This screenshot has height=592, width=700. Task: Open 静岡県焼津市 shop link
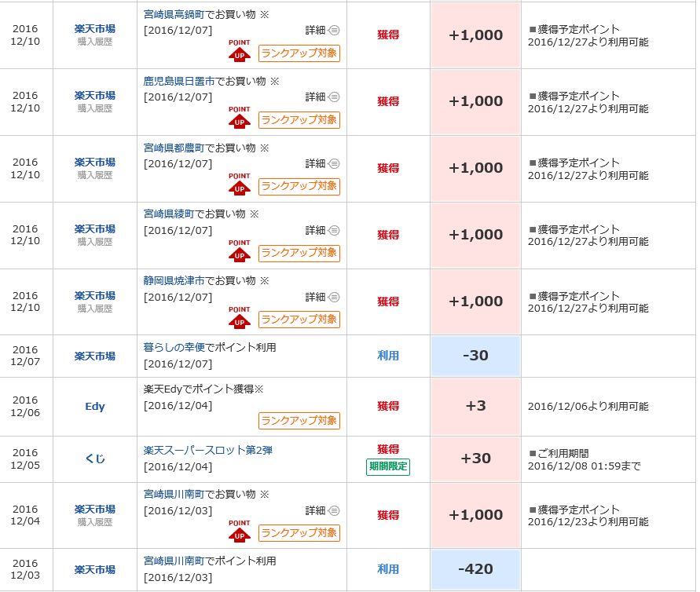[x=174, y=280]
